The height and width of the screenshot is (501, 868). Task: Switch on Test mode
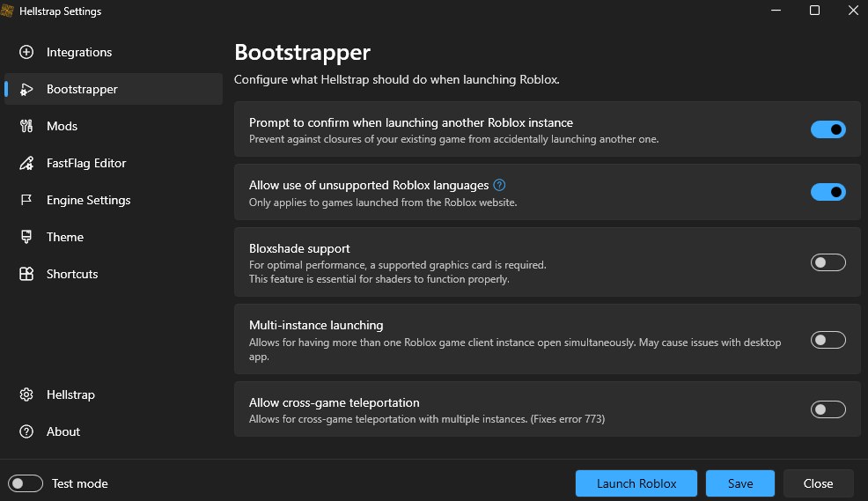click(26, 483)
